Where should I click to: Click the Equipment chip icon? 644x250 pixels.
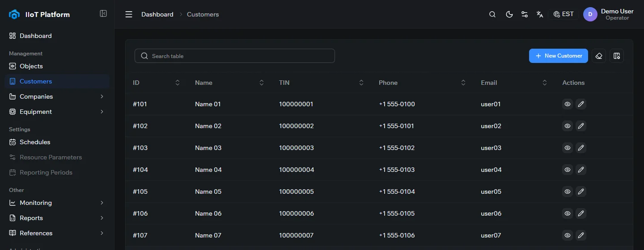pos(13,112)
